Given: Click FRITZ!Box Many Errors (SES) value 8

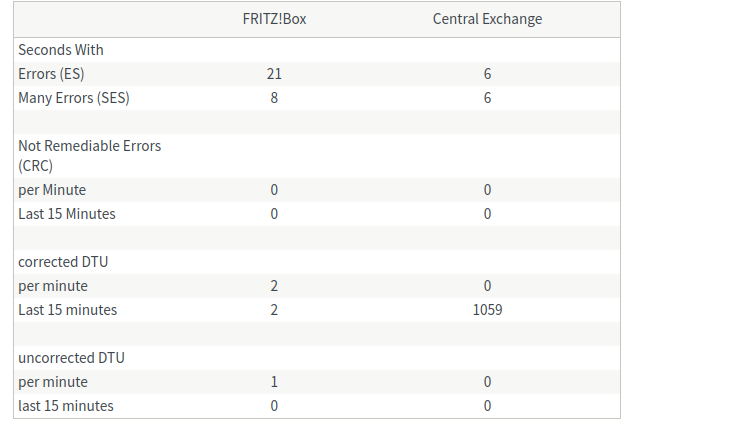Looking at the screenshot, I should coord(274,98).
